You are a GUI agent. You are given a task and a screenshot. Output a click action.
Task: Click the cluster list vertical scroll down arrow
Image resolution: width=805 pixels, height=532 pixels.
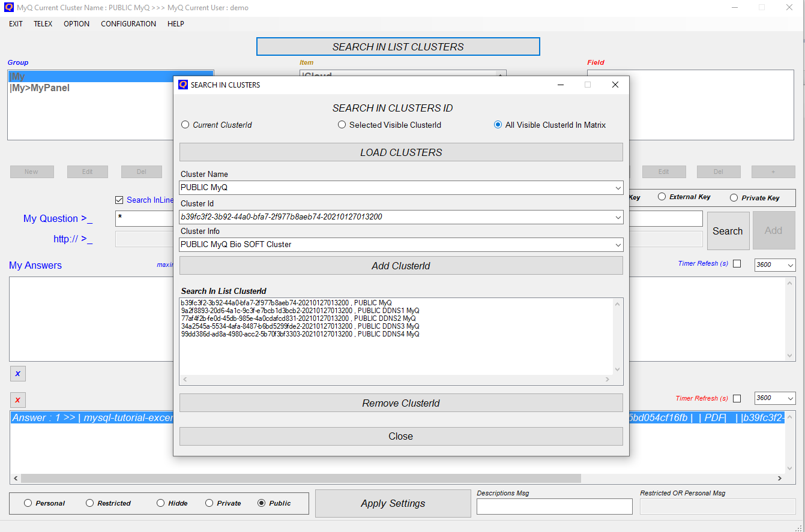618,369
